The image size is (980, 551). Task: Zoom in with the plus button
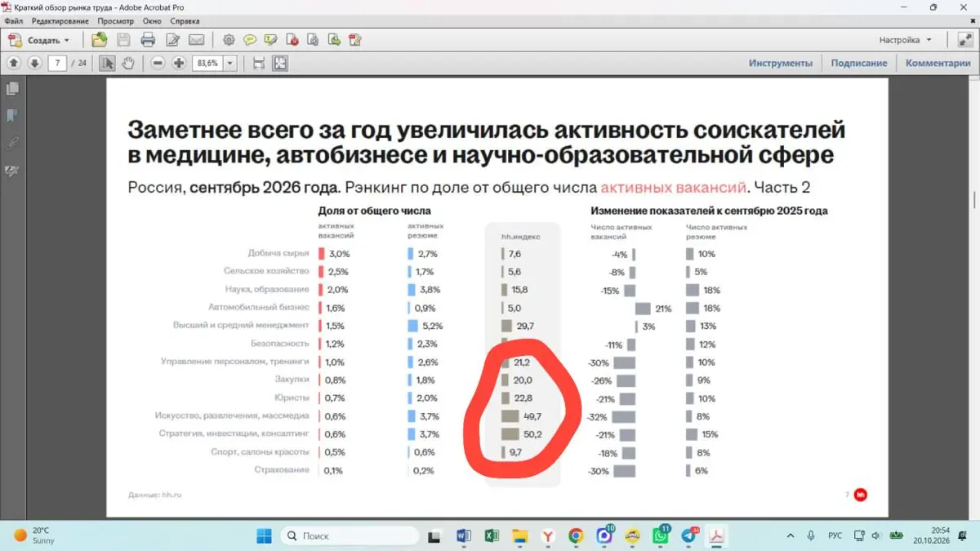click(x=179, y=63)
